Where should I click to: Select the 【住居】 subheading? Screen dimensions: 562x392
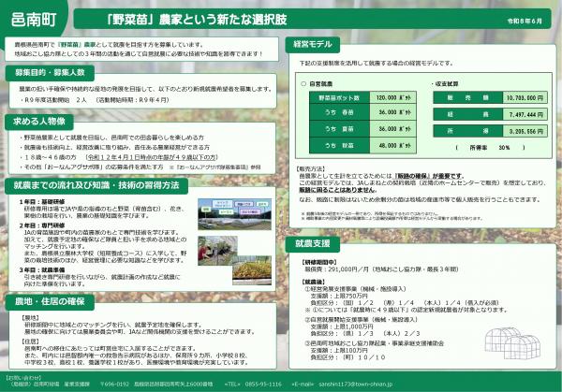(x=31, y=341)
